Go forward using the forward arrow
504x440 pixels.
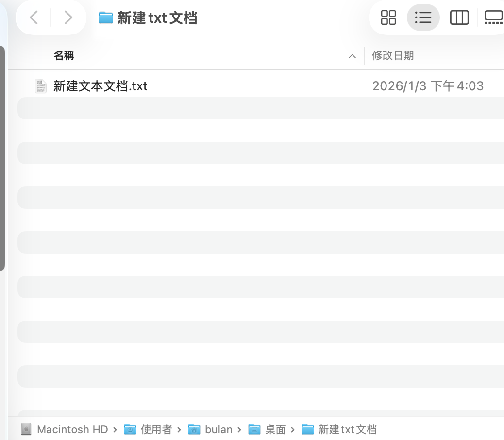68,18
